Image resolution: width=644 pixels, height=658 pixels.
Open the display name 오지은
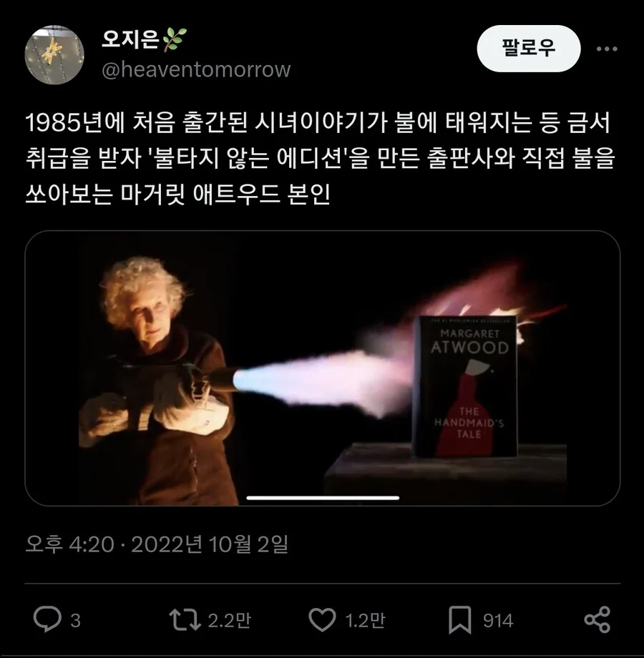click(130, 39)
